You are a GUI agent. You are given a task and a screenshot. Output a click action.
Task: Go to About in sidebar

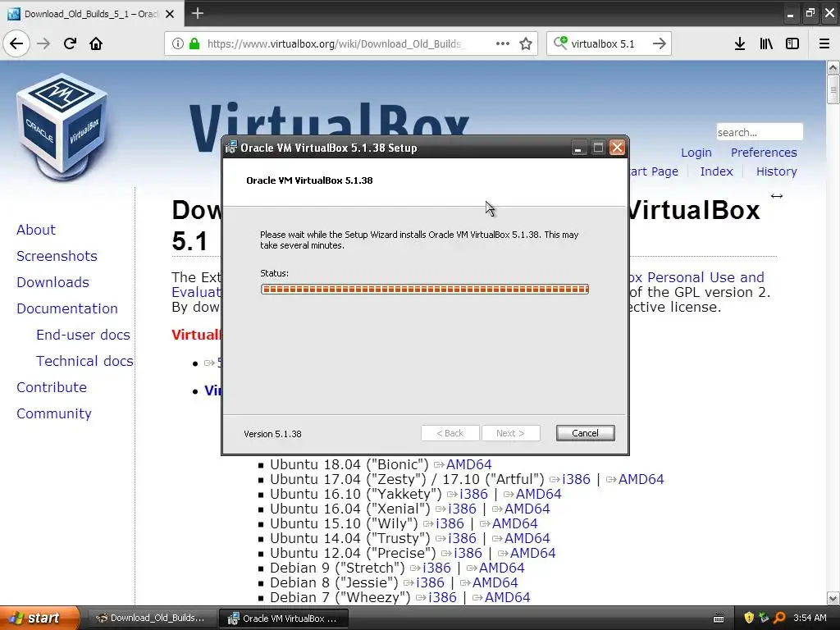(x=36, y=230)
